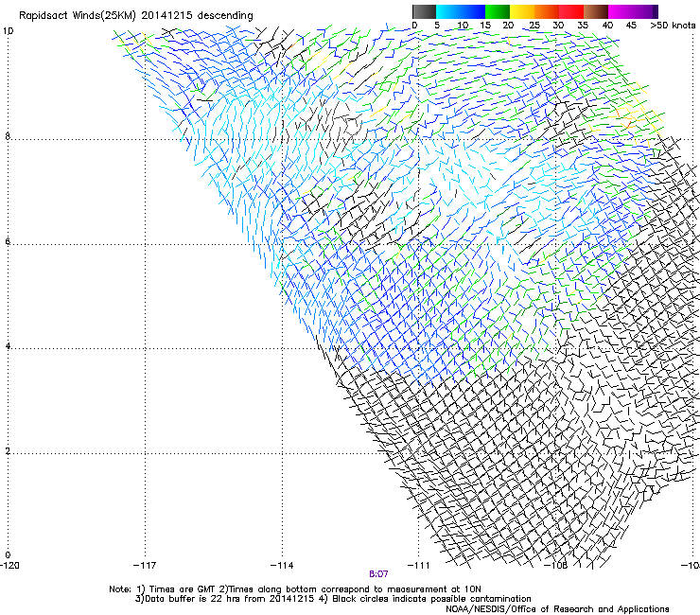Click the yellow 20-25 knots legend band
Image resolution: width=700 pixels, height=615 pixels.
pos(522,11)
